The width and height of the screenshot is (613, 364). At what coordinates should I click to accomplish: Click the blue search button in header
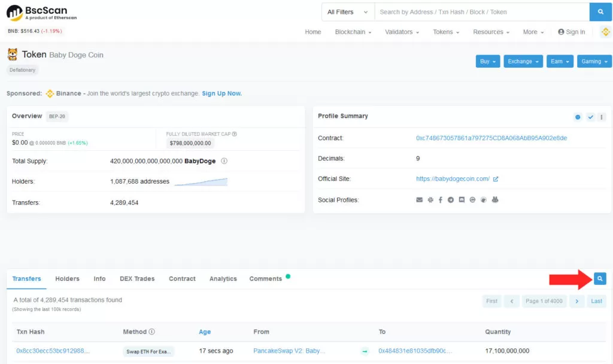[x=600, y=12]
